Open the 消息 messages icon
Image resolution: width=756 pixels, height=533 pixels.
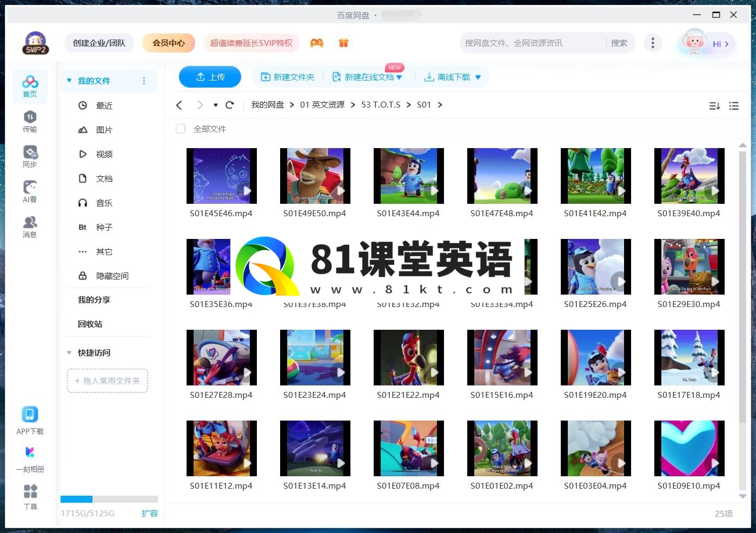point(30,226)
